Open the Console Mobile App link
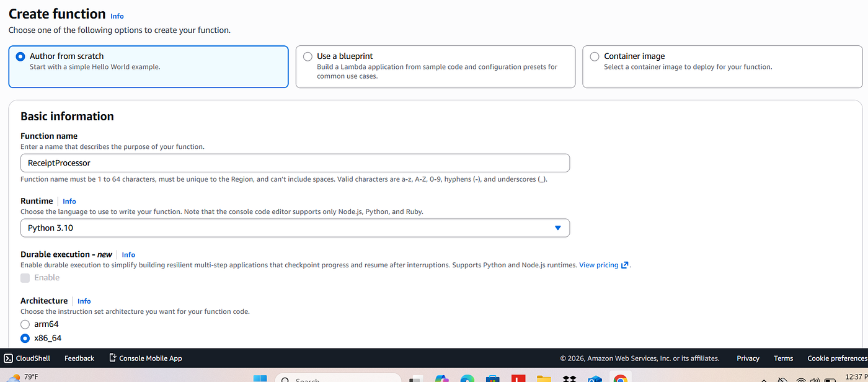Screen dimensions: 868x382 (x=146, y=358)
